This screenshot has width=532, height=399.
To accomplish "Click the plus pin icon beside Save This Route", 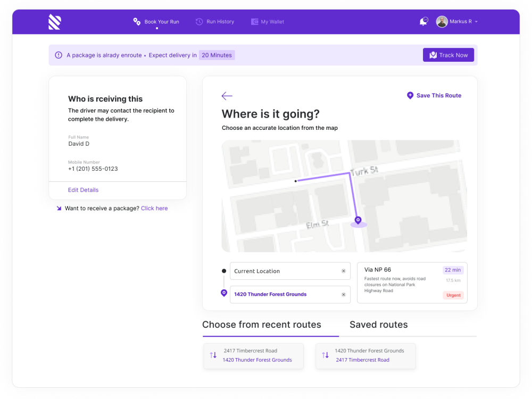I will [410, 95].
